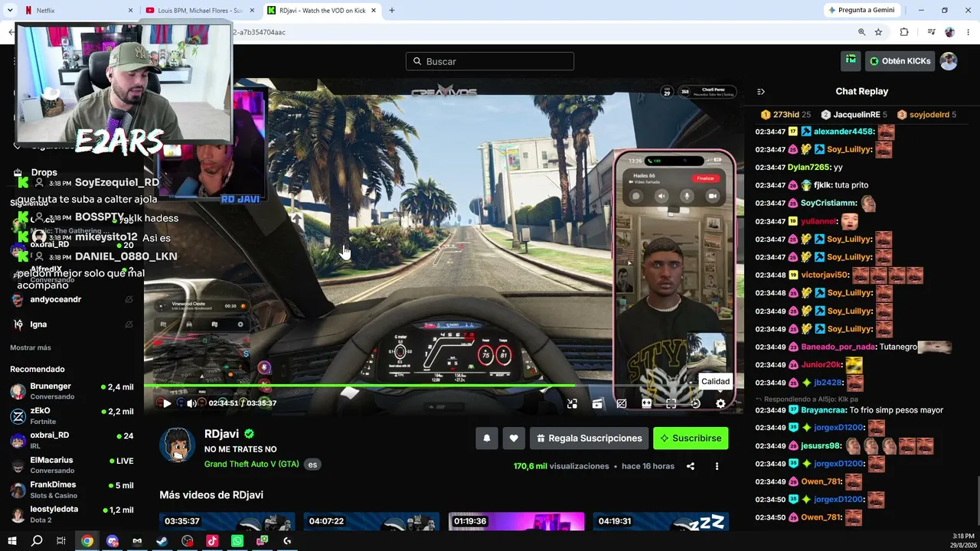This screenshot has width=980, height=551.
Task: Open the 03:35:37 video thumbnail
Action: tap(227, 521)
